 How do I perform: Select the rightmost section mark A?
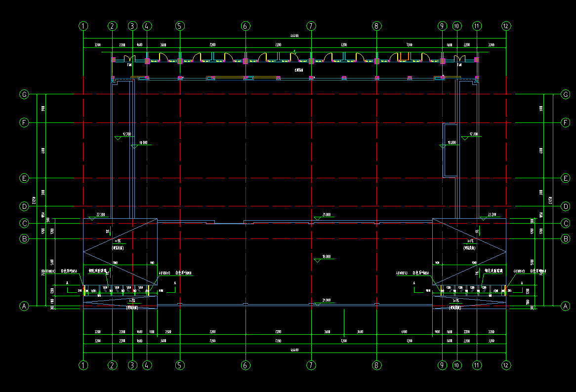(x=523, y=283)
